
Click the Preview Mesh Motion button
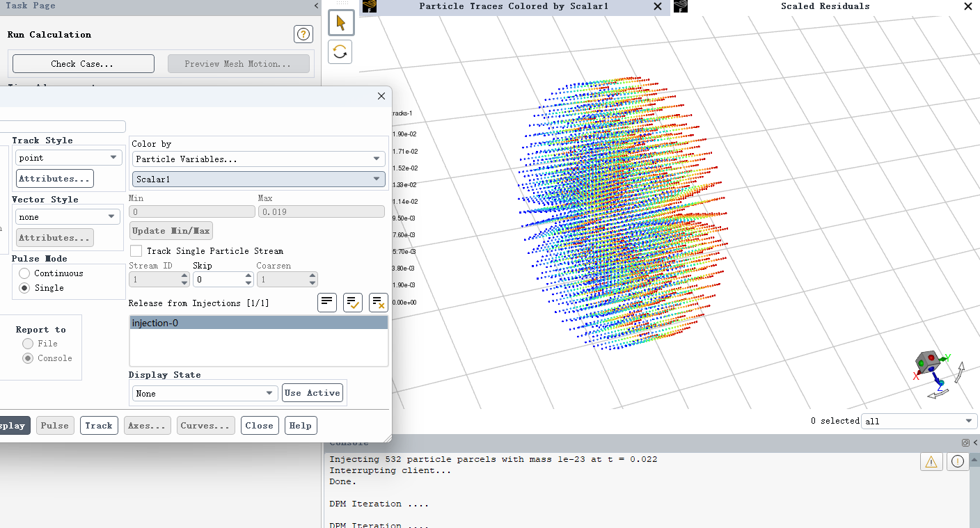(239, 64)
